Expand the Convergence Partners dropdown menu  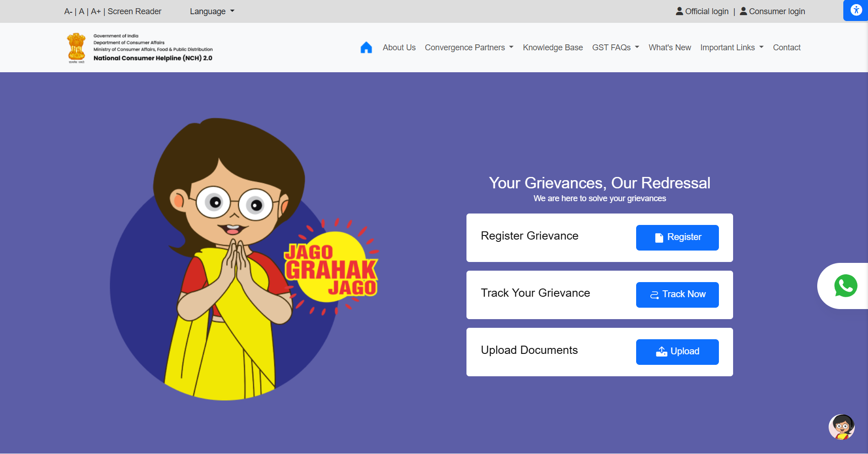click(x=469, y=48)
